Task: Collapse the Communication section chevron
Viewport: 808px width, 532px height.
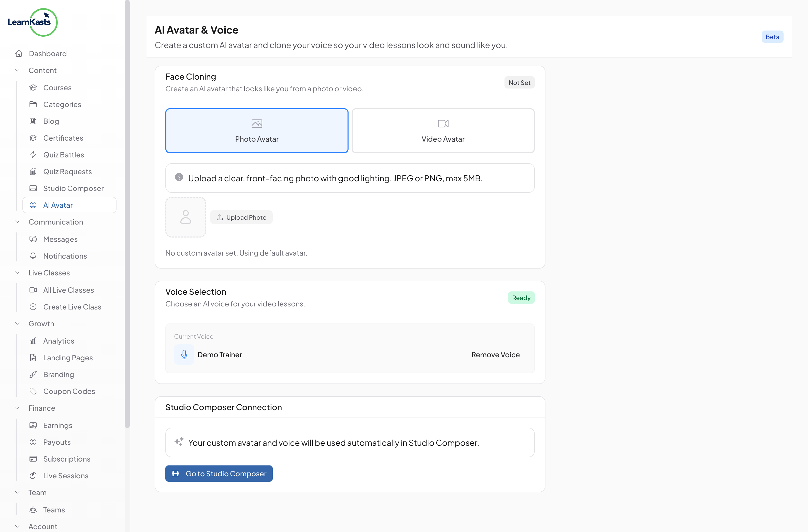Action: (x=18, y=222)
